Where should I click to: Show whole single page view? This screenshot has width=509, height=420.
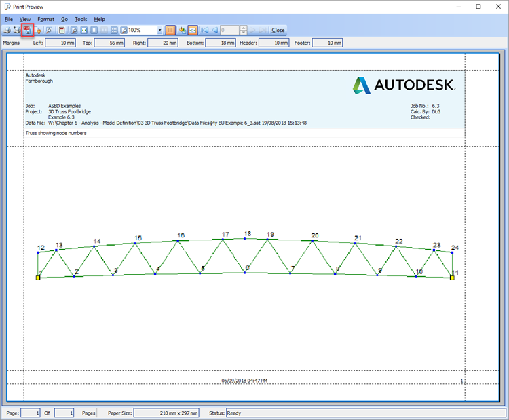[94, 30]
